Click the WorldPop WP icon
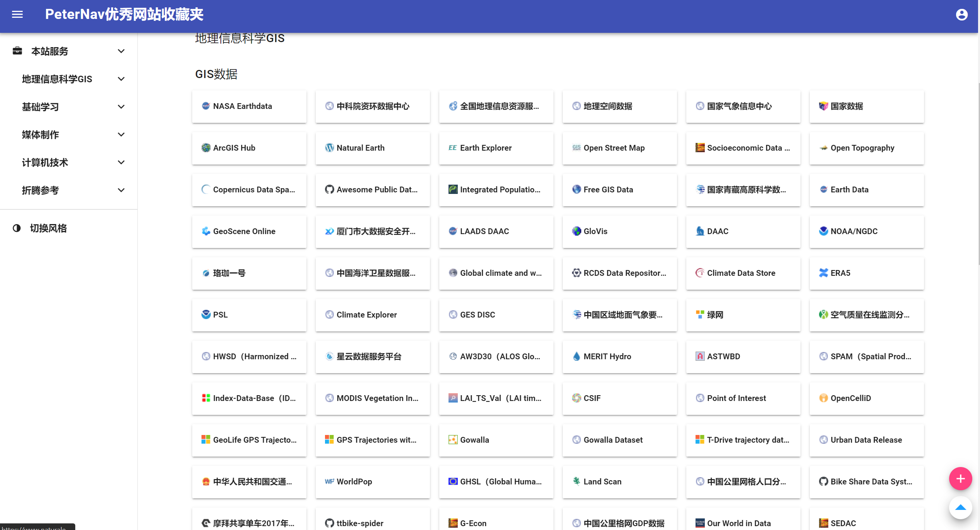The width and height of the screenshot is (980, 530). pos(329,481)
